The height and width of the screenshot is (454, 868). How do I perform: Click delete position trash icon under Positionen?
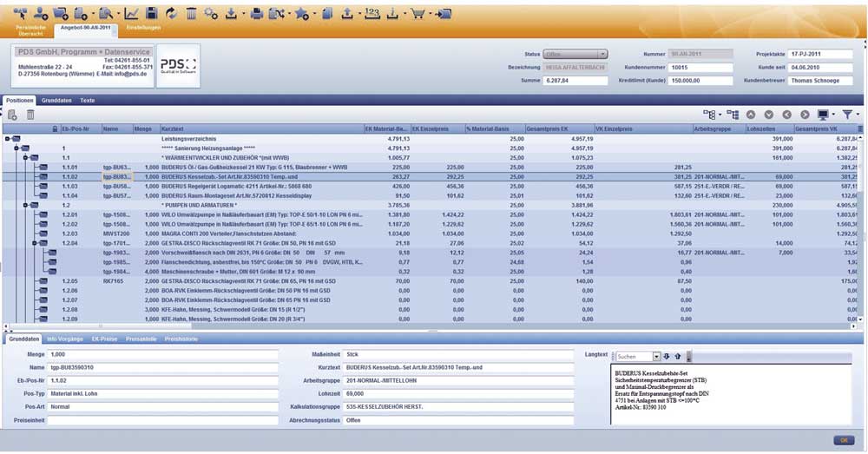pos(30,115)
